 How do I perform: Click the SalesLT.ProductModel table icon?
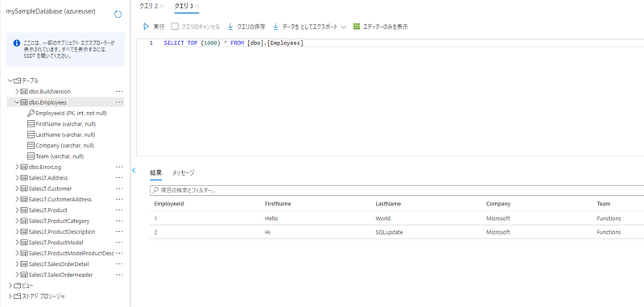click(24, 243)
